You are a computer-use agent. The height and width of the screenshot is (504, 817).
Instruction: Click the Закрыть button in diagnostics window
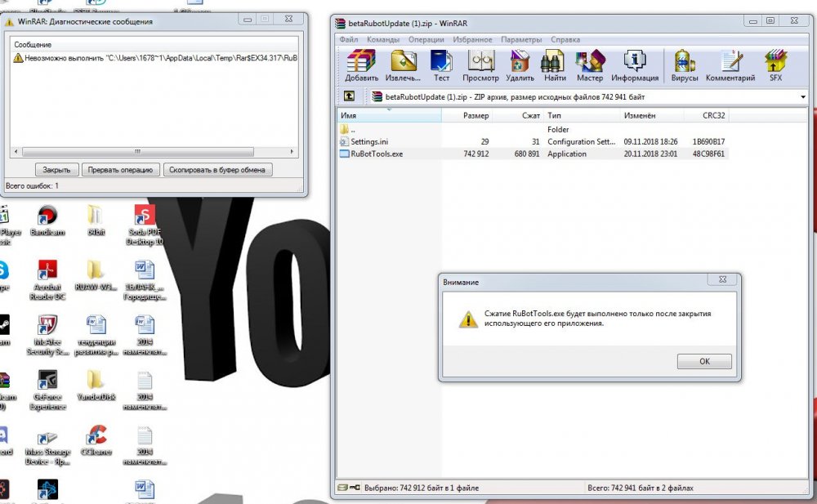point(56,170)
